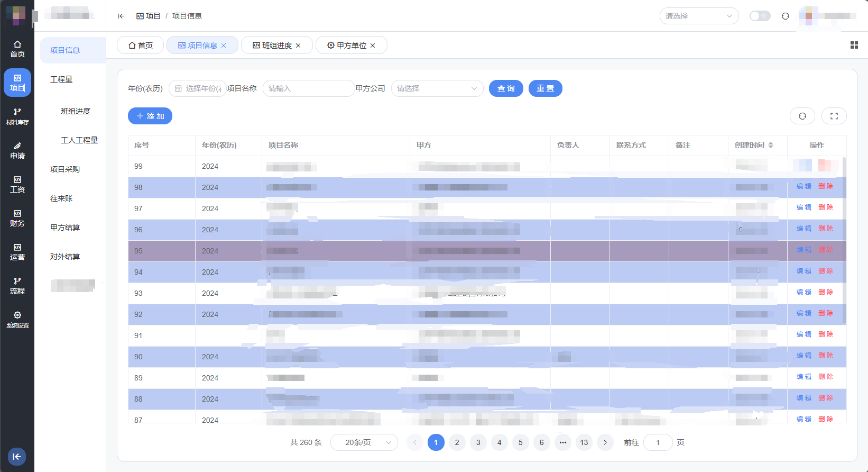Open the 20条/页 page size dropdown
Screen dimensions: 868x472
pyautogui.click(x=364, y=442)
